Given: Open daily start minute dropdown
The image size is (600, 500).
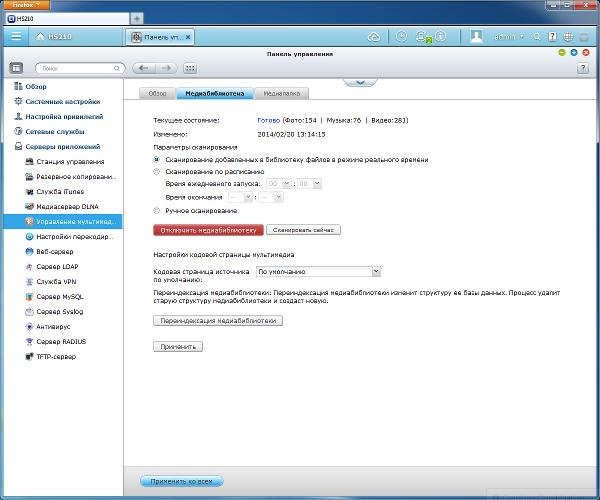Looking at the screenshot, I should pyautogui.click(x=309, y=184).
